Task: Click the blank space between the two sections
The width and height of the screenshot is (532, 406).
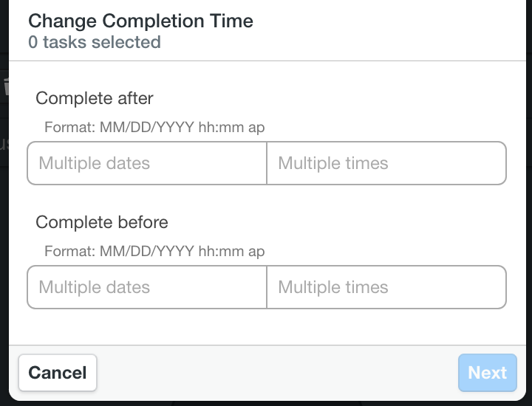Action: tap(267, 199)
